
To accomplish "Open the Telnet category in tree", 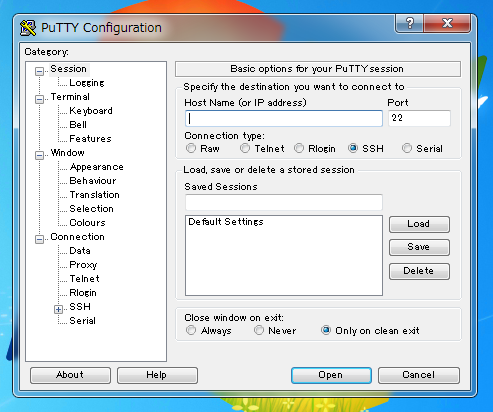I will tap(84, 279).
